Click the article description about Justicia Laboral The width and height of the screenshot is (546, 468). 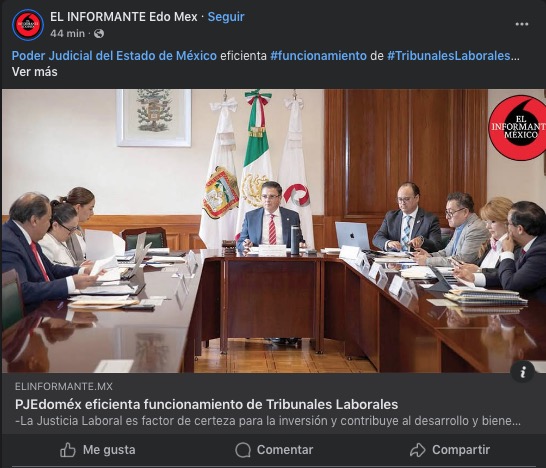(x=268, y=421)
